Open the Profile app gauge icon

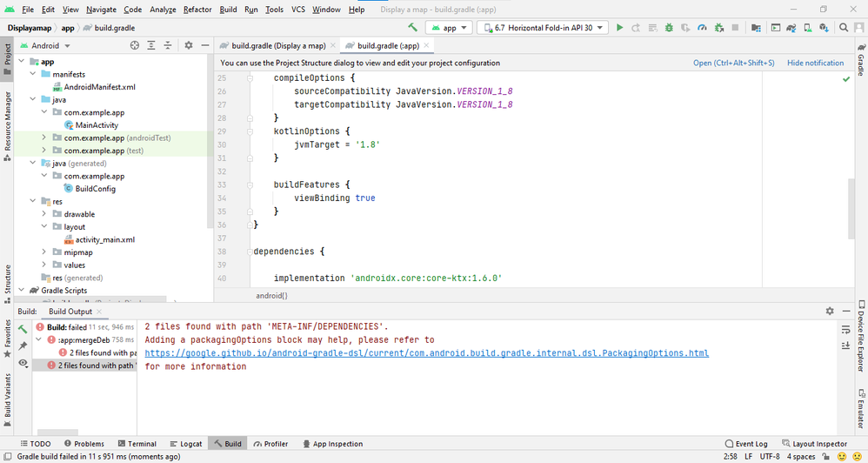701,28
